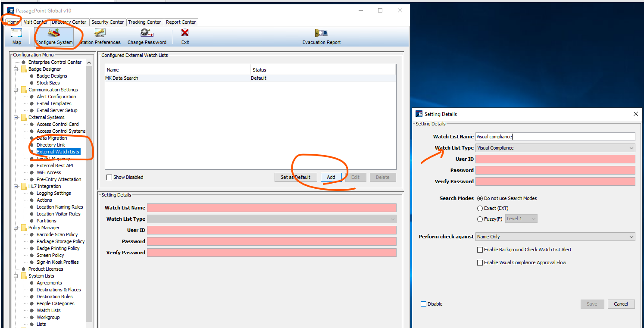
Task: Select the MK Data Search row
Action: (x=250, y=78)
